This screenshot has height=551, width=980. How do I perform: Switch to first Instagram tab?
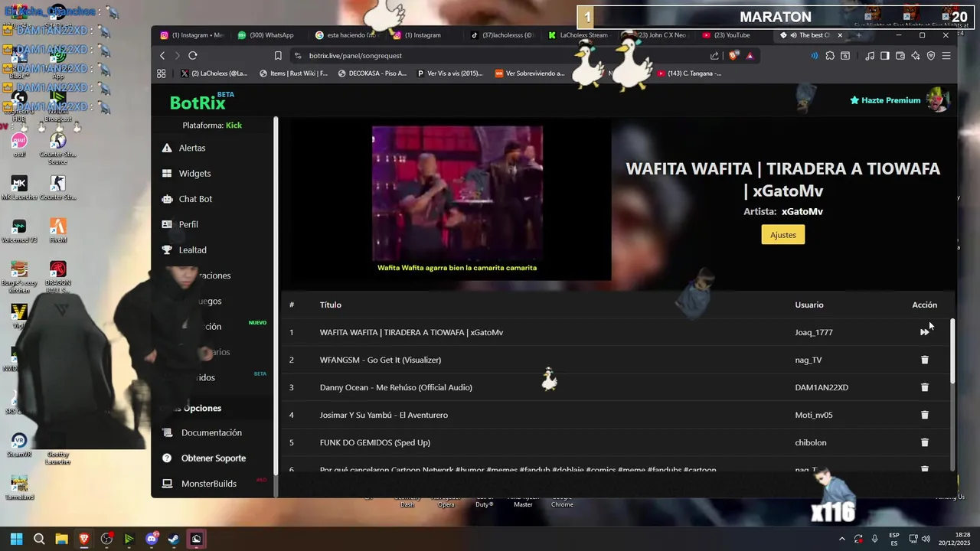pyautogui.click(x=193, y=35)
